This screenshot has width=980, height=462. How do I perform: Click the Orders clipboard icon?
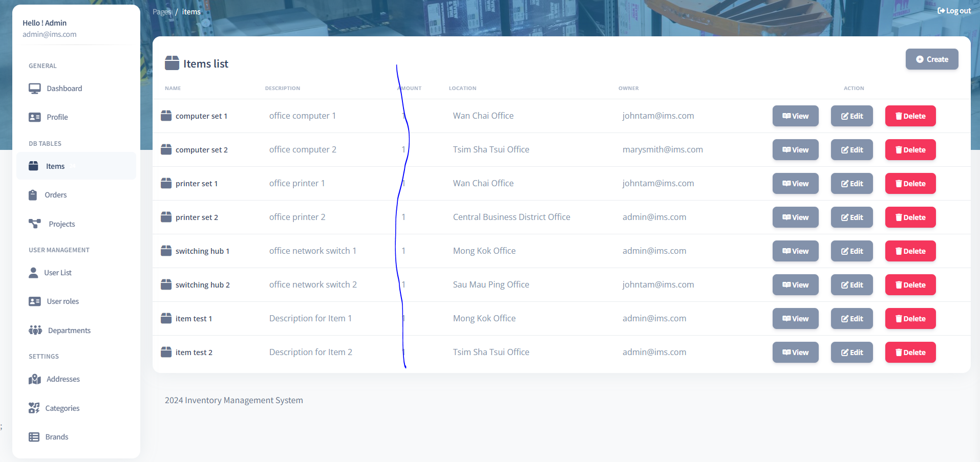(x=33, y=195)
